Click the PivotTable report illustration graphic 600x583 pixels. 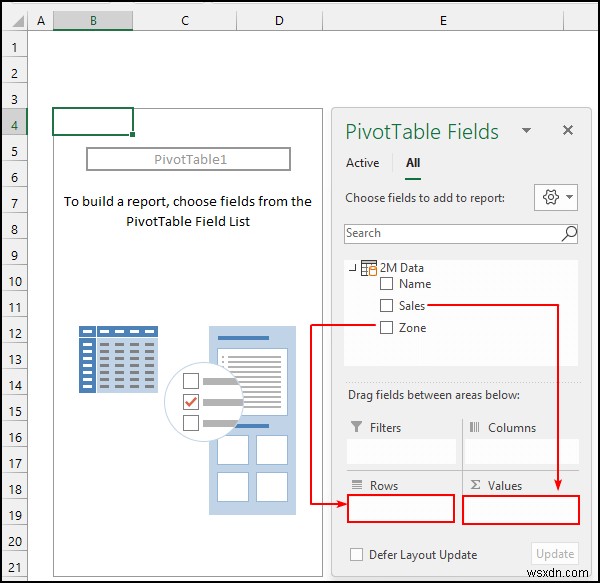188,420
